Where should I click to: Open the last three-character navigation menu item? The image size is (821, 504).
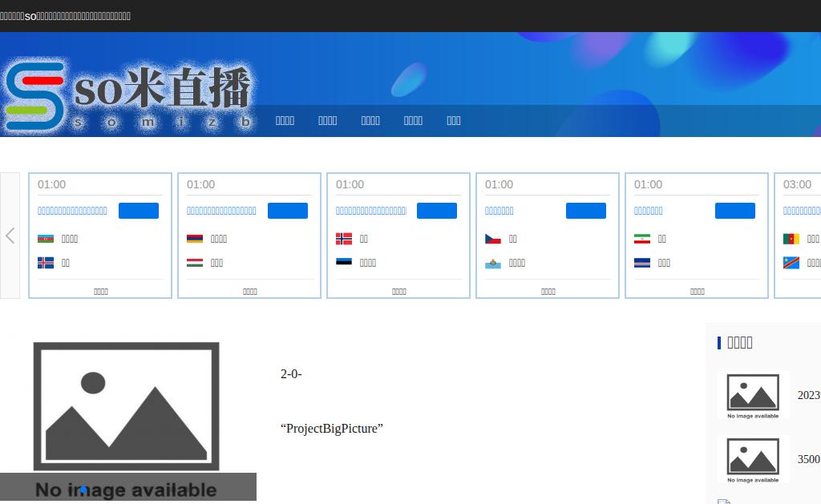pos(454,121)
